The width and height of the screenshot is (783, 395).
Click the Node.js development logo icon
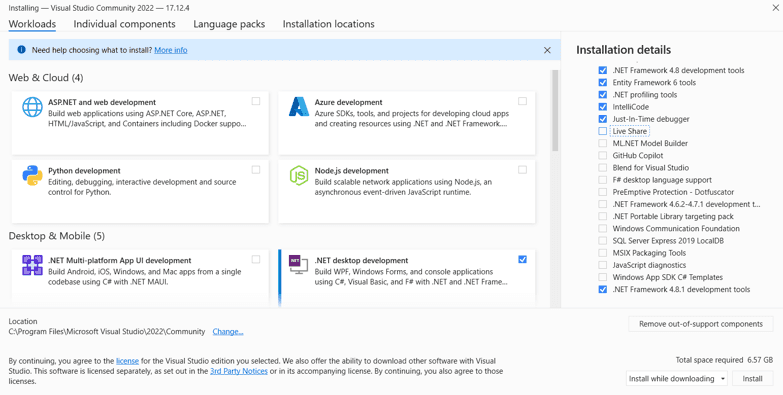click(299, 176)
